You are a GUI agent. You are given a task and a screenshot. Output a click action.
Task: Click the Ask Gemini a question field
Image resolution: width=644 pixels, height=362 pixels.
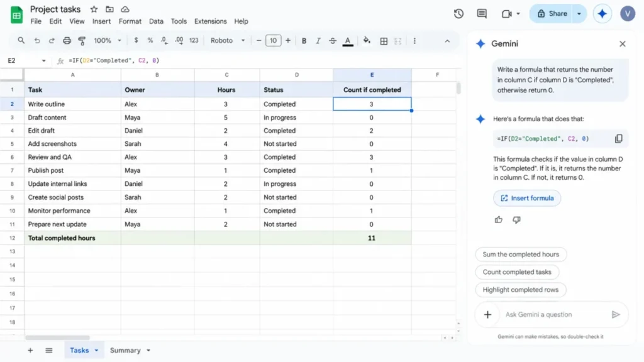(x=553, y=314)
